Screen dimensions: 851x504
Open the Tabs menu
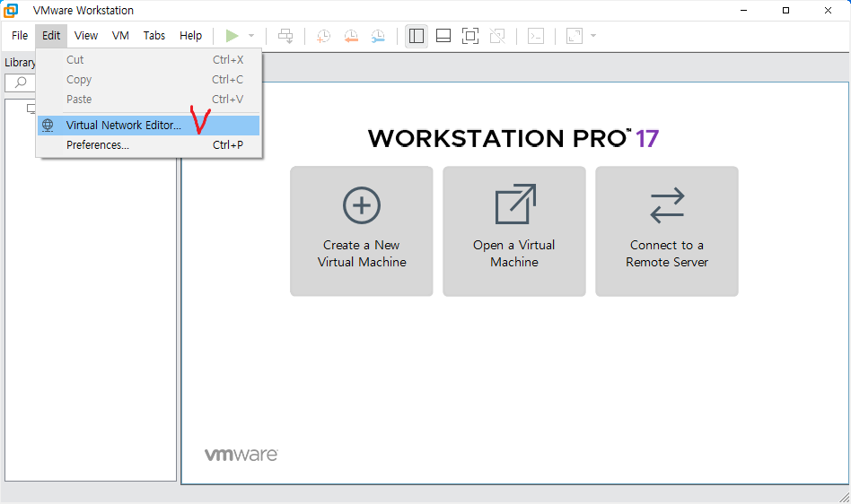point(154,36)
